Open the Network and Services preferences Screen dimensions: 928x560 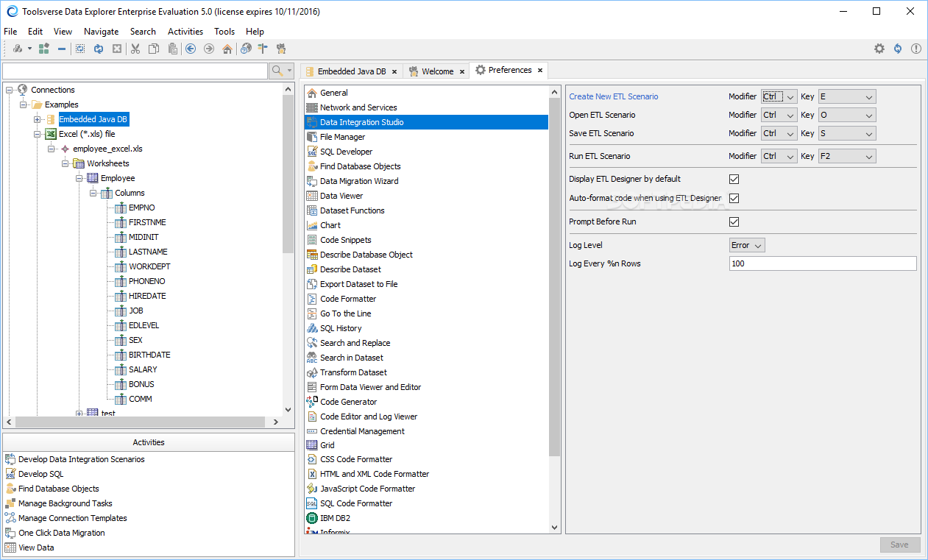click(358, 107)
